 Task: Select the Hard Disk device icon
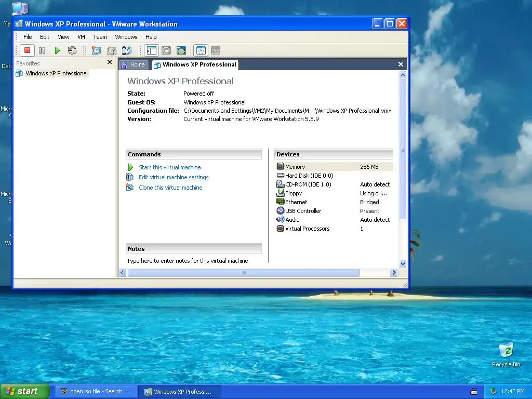click(x=280, y=175)
